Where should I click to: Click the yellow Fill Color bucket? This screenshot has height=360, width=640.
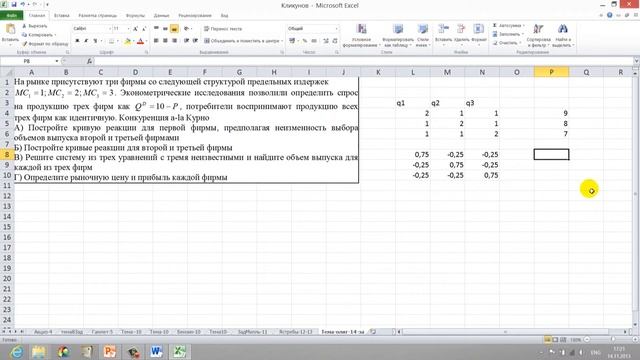pyautogui.click(x=127, y=41)
